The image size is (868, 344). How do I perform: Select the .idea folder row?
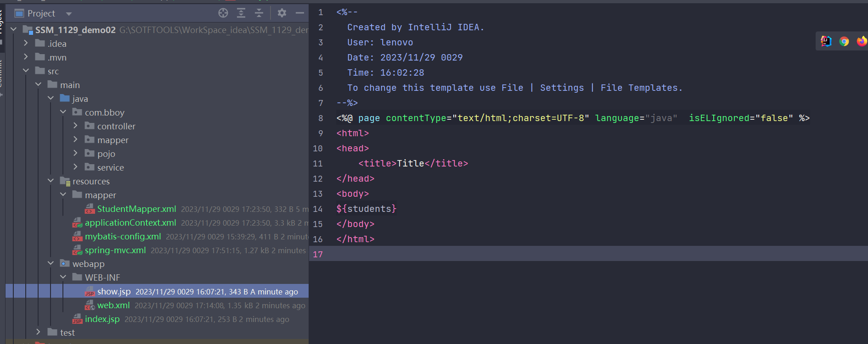pos(157,44)
